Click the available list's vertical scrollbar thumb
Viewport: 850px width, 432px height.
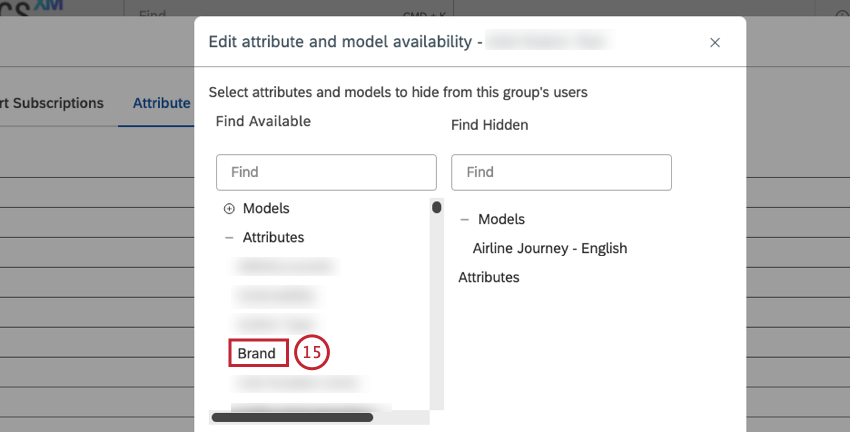point(436,208)
